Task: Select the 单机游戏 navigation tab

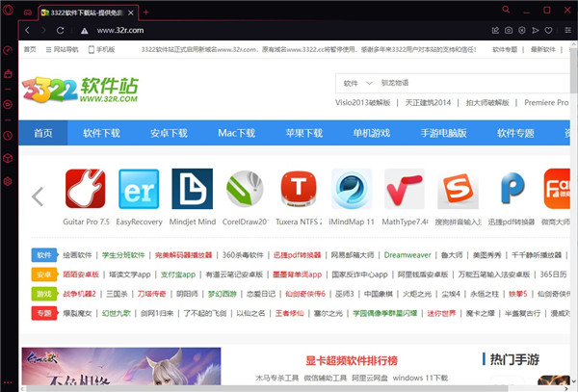Action: coord(372,133)
